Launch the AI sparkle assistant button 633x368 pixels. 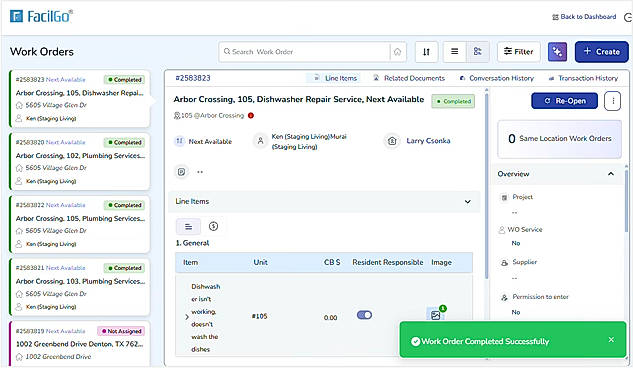click(558, 52)
